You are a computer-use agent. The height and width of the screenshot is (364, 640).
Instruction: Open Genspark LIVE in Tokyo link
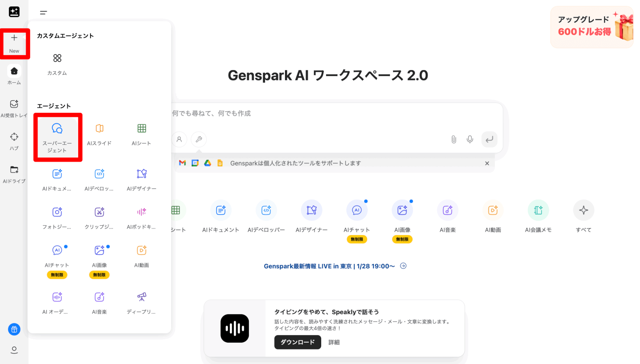click(329, 266)
